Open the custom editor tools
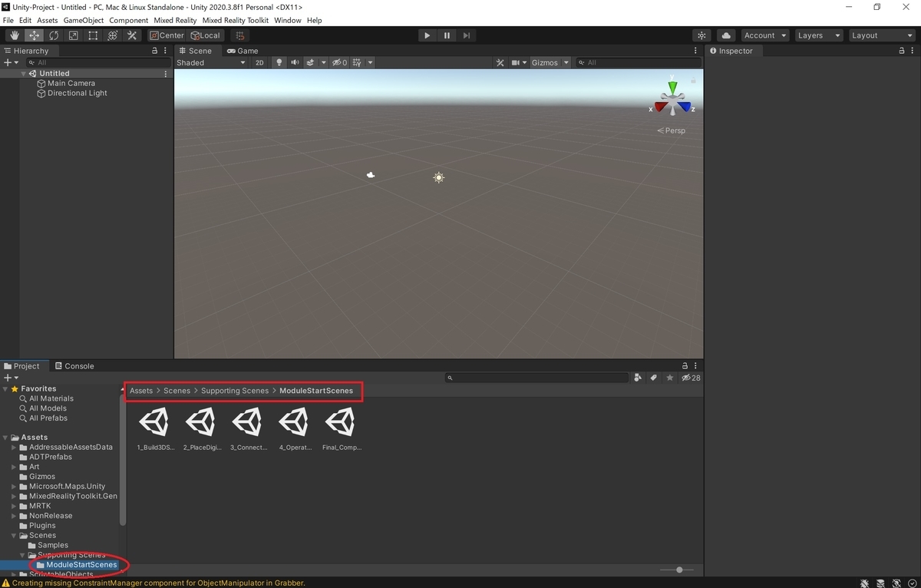The width and height of the screenshot is (921, 588). point(132,35)
